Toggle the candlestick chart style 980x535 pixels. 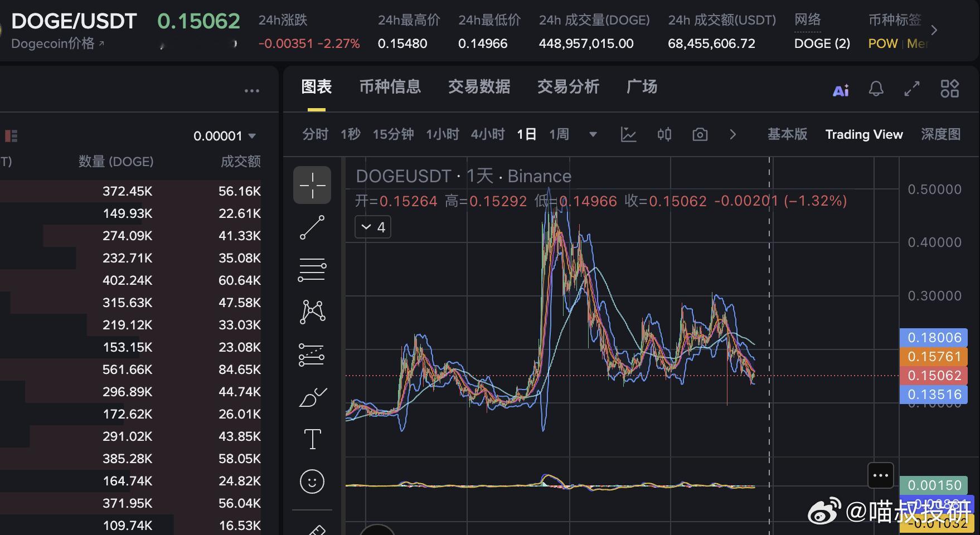(663, 134)
